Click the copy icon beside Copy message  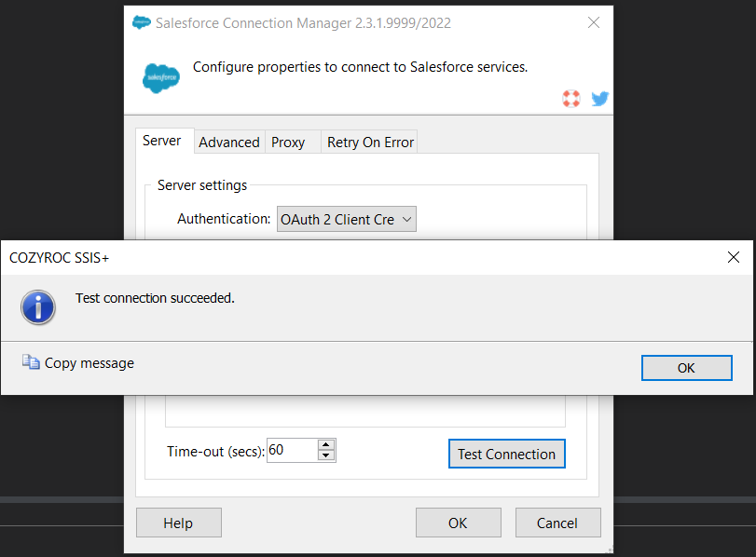[x=31, y=363]
